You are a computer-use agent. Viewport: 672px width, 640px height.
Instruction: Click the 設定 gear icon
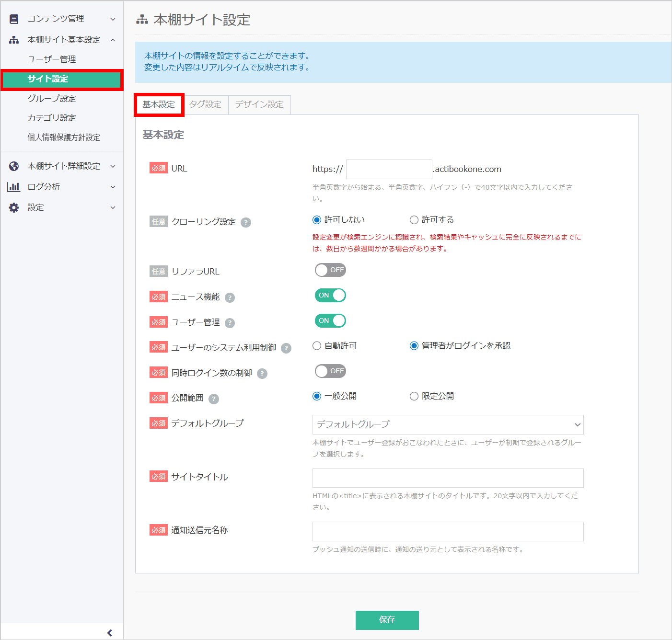[14, 207]
